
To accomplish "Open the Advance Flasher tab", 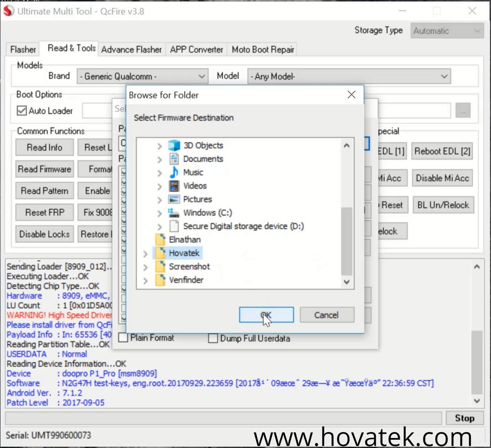I will point(131,50).
